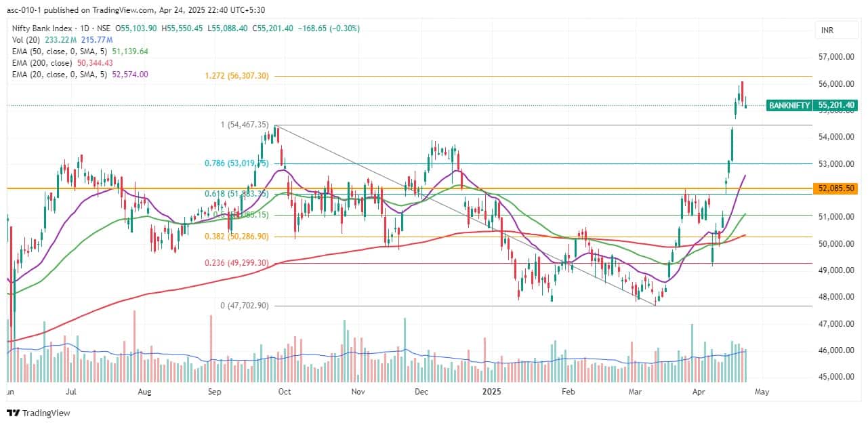Viewport: 868px width, 425px height.
Task: Click the 57,000.00 label on price scale
Action: click(x=835, y=57)
